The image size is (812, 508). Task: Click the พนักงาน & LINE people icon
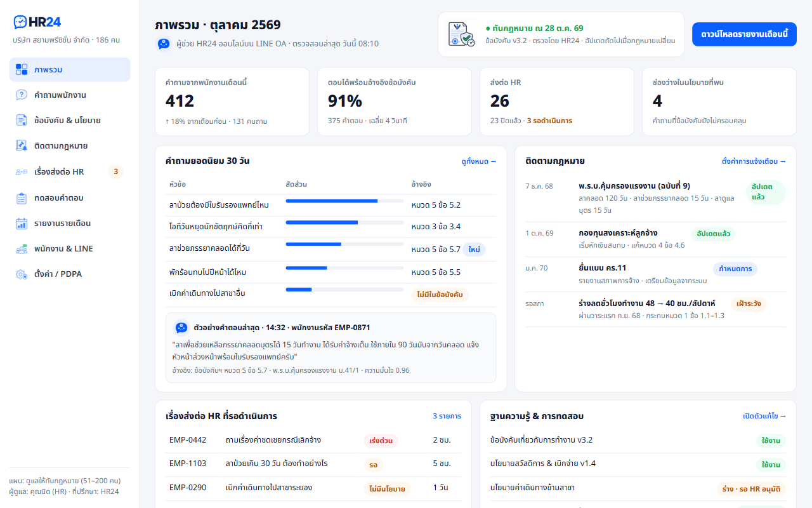[x=22, y=248]
